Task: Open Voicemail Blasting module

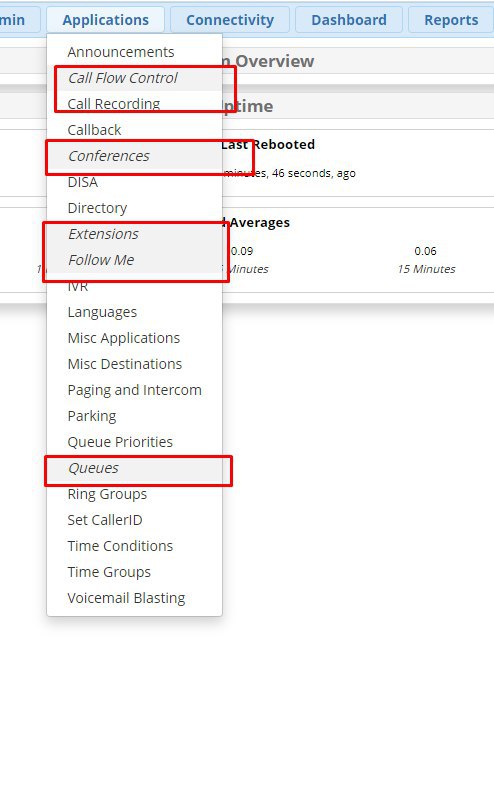Action: [x=134, y=597]
